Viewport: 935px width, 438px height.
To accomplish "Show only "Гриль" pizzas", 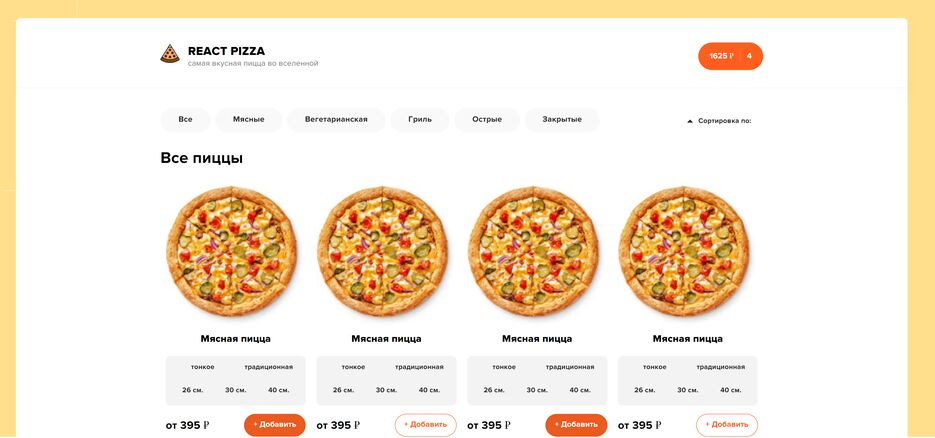I will (420, 120).
